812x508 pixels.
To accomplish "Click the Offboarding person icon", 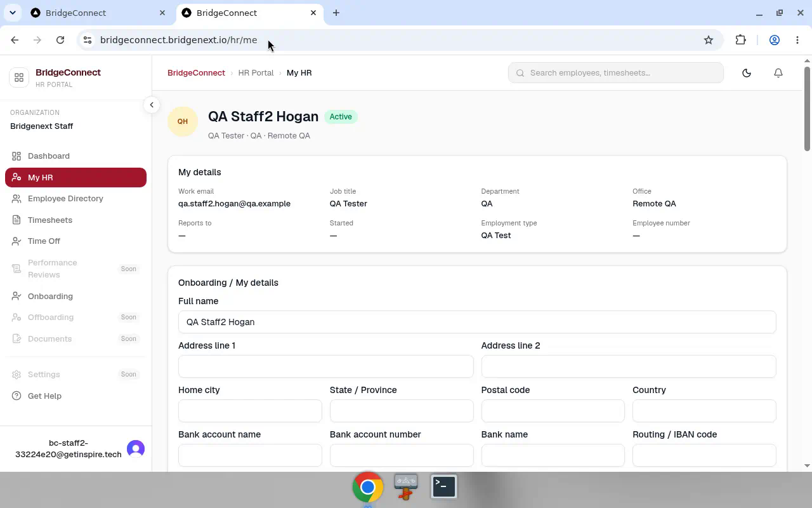I will 16,317.
